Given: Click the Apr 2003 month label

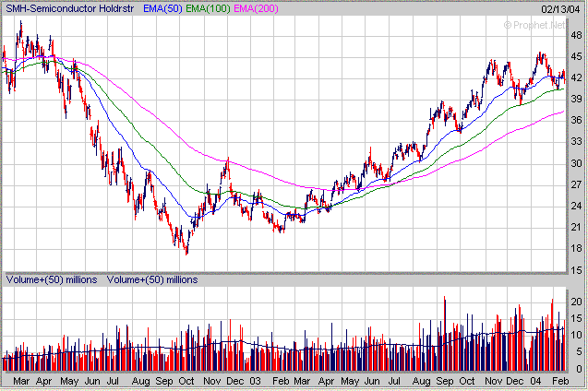Looking at the screenshot, I should click(326, 382).
